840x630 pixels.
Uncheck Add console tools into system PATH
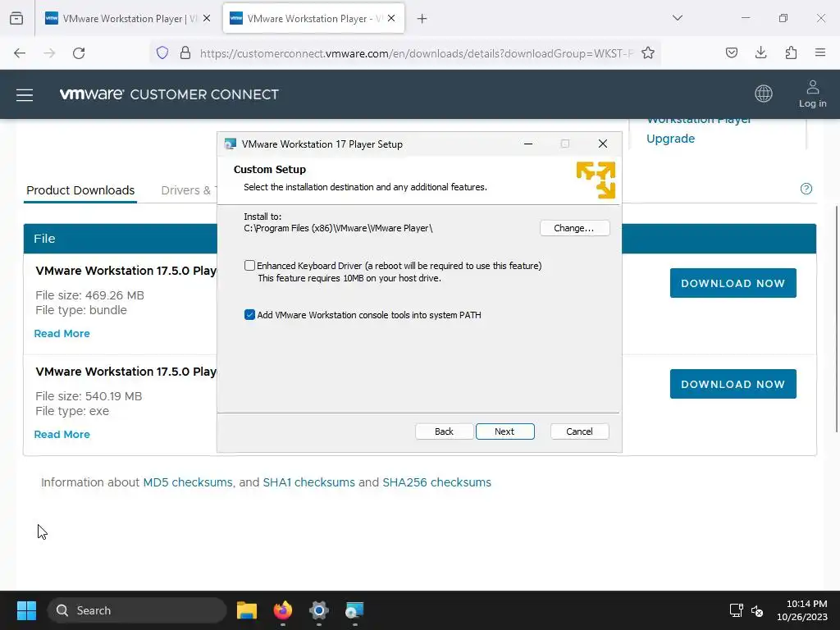tap(249, 314)
